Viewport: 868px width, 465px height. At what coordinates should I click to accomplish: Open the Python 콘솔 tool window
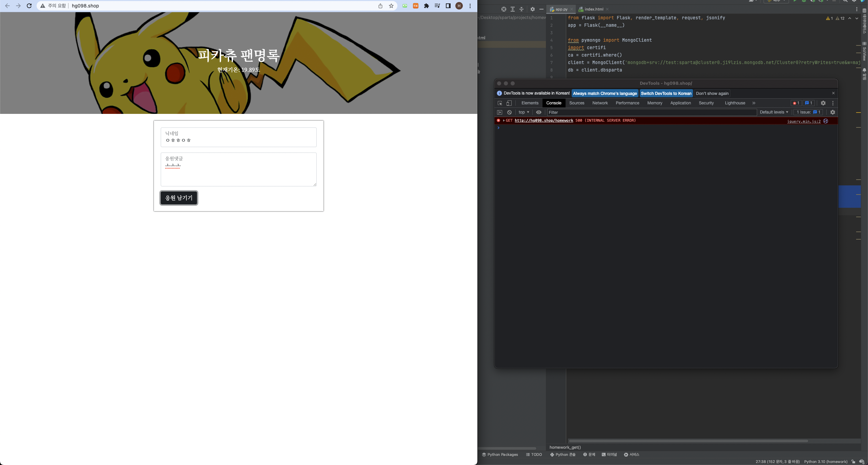(563, 454)
